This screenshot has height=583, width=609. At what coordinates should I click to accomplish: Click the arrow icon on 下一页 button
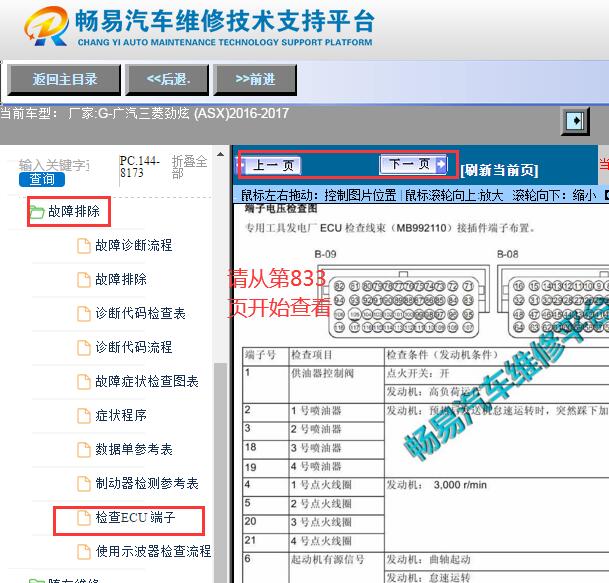coord(441,164)
